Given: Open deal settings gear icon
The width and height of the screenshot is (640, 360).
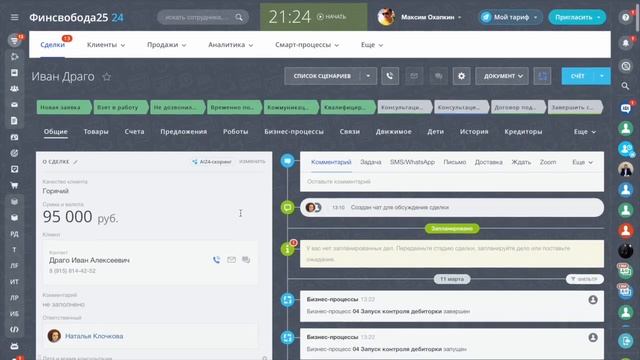Looking at the screenshot, I should click(x=461, y=76).
